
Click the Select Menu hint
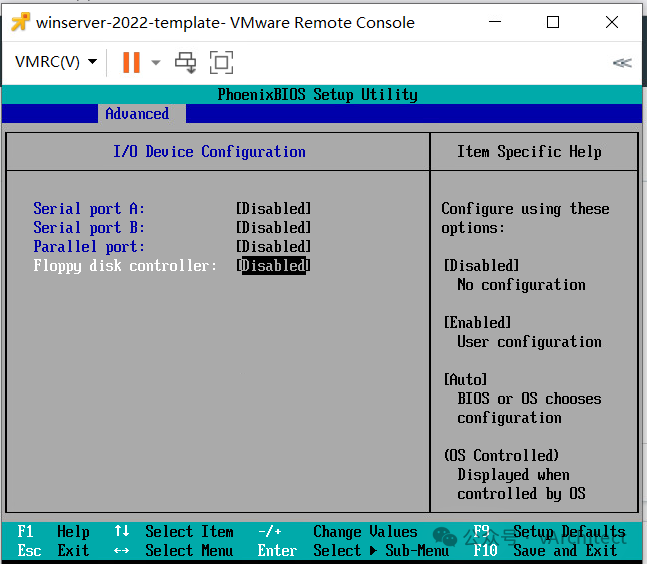click(174, 550)
